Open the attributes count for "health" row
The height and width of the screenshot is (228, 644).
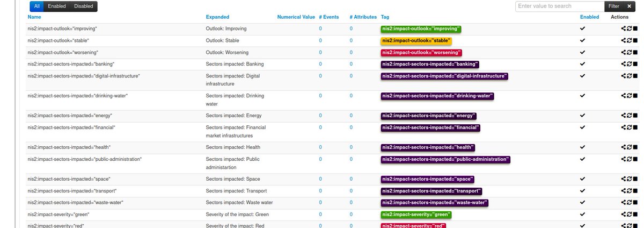pos(352,147)
